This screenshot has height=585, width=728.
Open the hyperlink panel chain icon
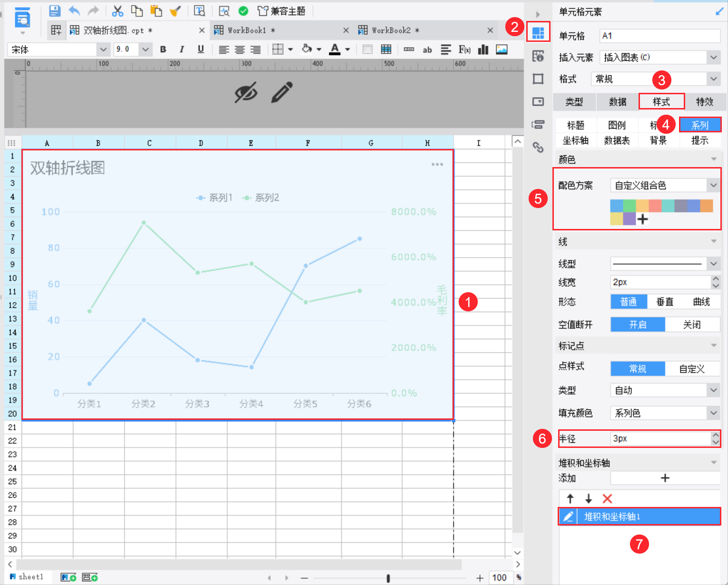point(538,147)
